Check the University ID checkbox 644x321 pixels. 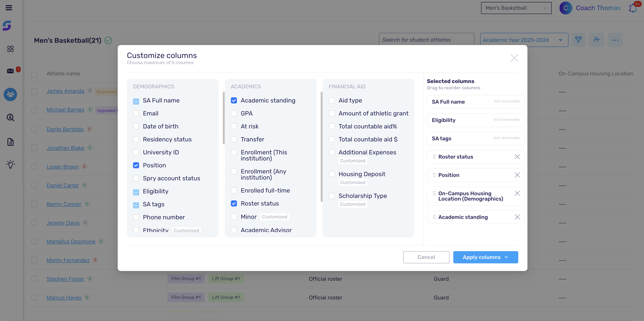[x=136, y=152]
